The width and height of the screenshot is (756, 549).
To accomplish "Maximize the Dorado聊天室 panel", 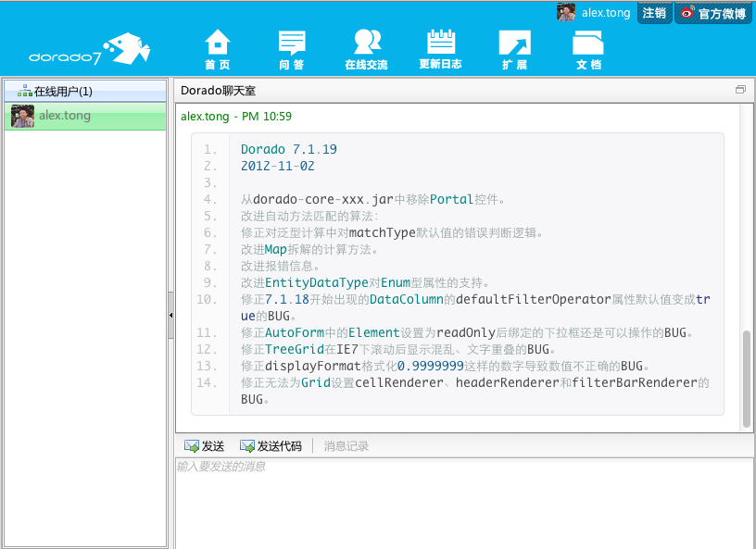I will point(740,90).
